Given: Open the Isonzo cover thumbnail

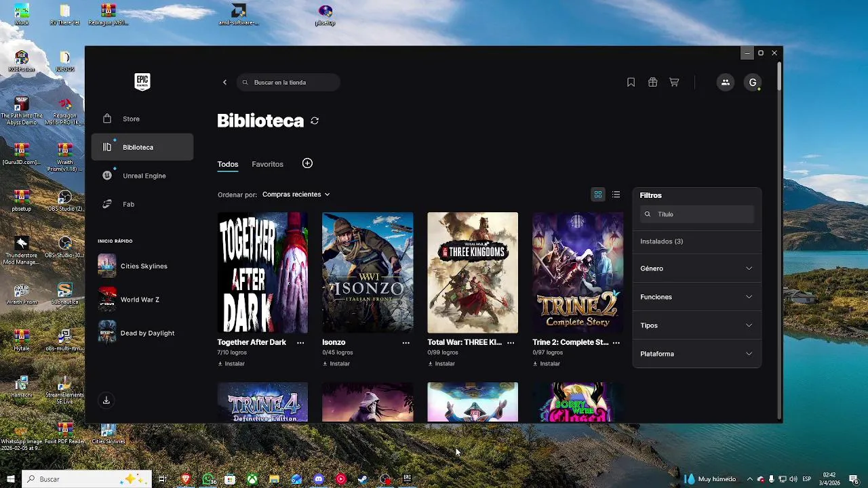Looking at the screenshot, I should [x=368, y=272].
